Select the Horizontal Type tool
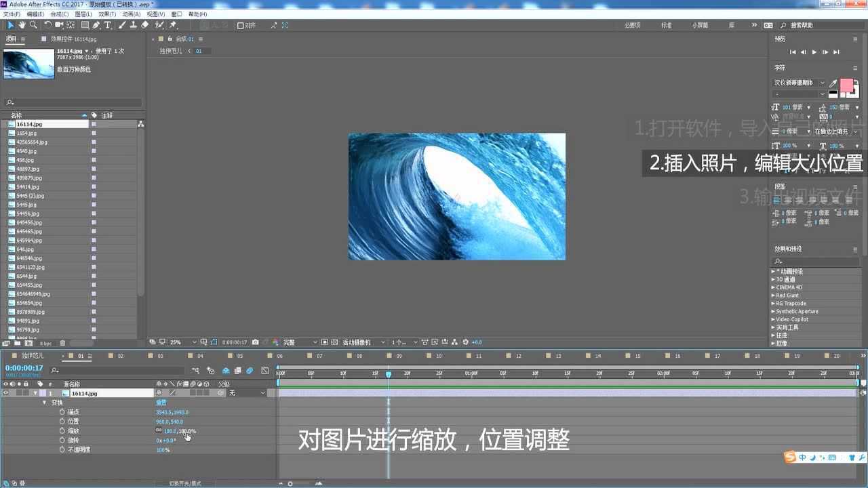This screenshot has width=868, height=488. coord(107,25)
